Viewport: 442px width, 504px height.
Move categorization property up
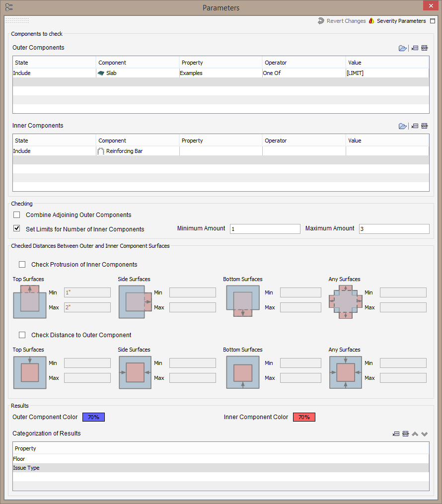click(415, 434)
